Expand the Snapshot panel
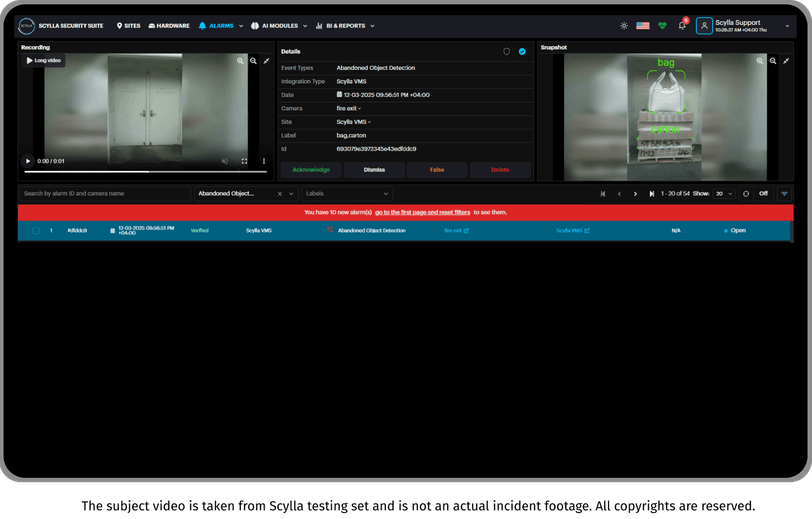 coord(786,61)
